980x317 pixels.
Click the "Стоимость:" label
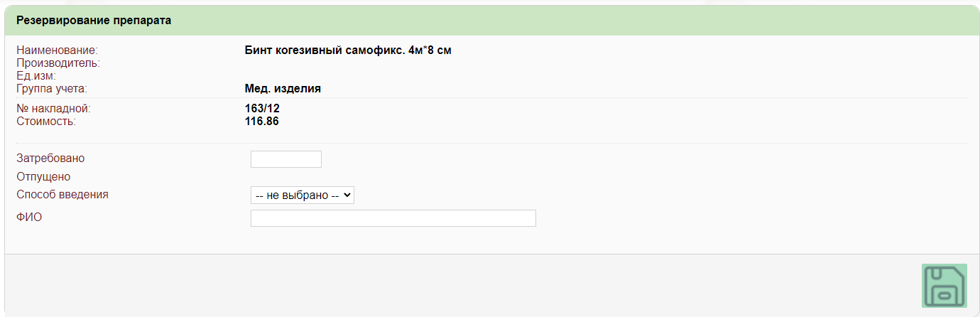pyautogui.click(x=46, y=122)
